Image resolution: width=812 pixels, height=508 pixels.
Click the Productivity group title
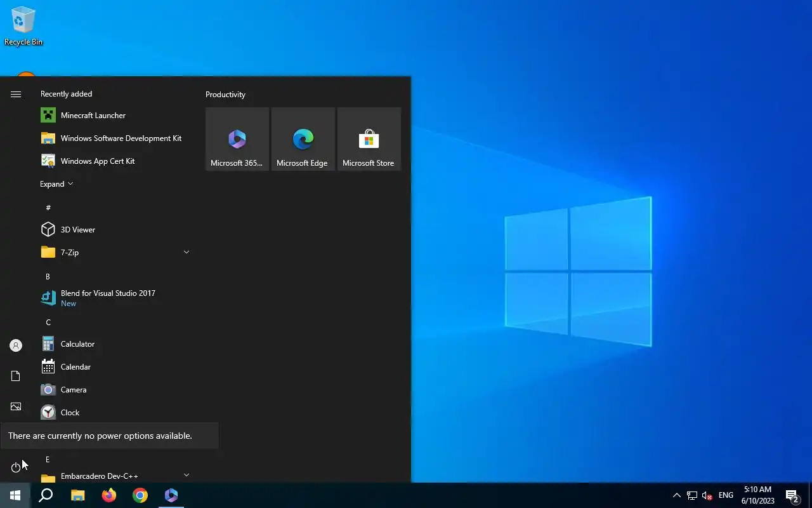[225, 94]
